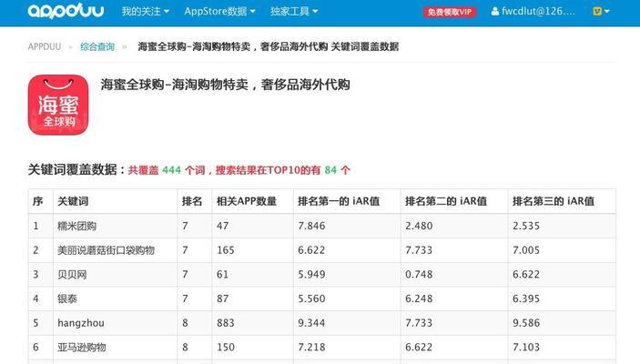
Task: Click the user avatar icon beside fwcdlut@126
Action: (495, 12)
